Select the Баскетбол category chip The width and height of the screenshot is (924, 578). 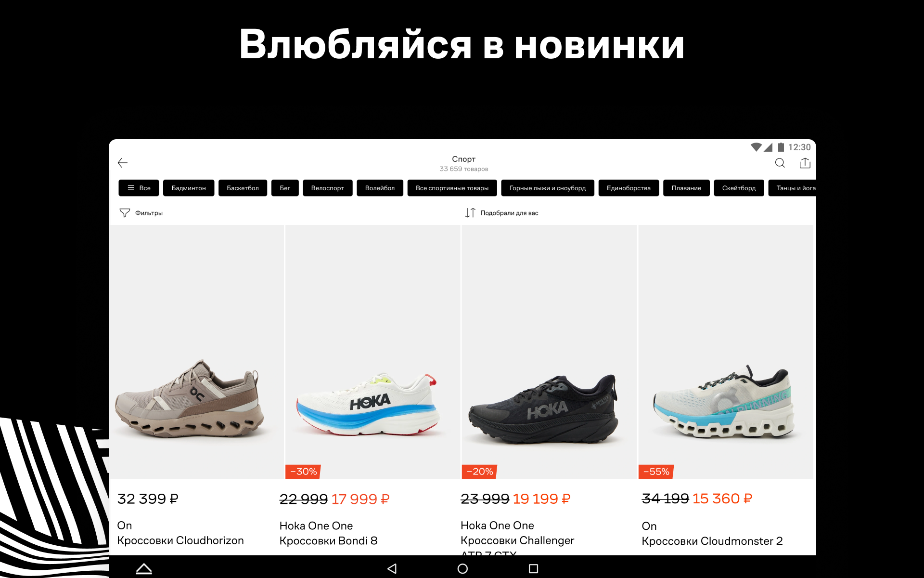243,188
